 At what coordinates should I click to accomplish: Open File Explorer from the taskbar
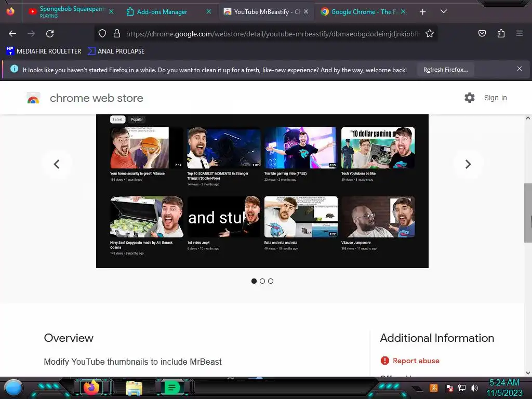[134, 388]
